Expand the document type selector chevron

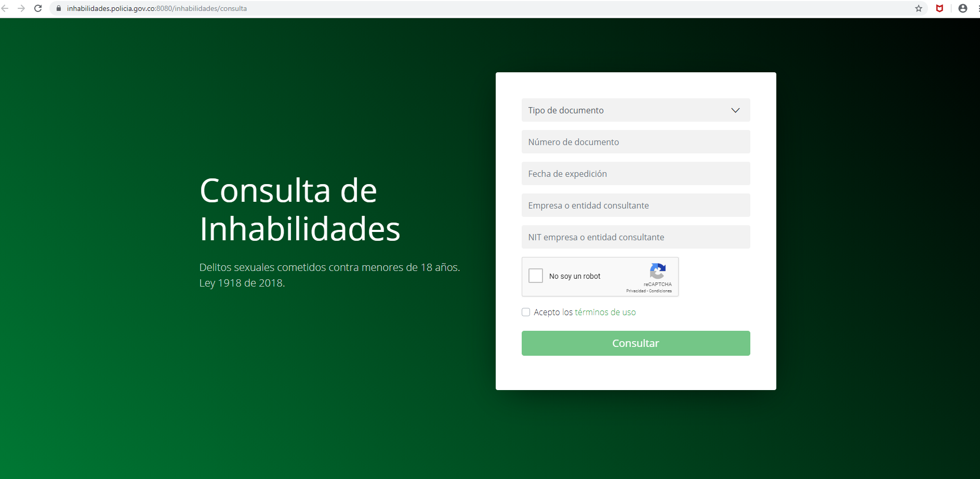click(x=735, y=110)
